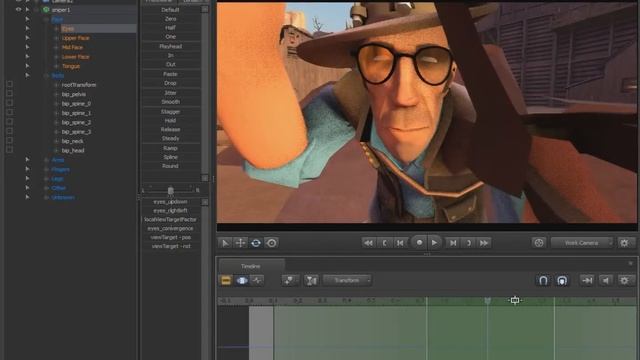Image resolution: width=640 pixels, height=360 pixels.
Task: Select the Unknown group label
Action: [63, 198]
